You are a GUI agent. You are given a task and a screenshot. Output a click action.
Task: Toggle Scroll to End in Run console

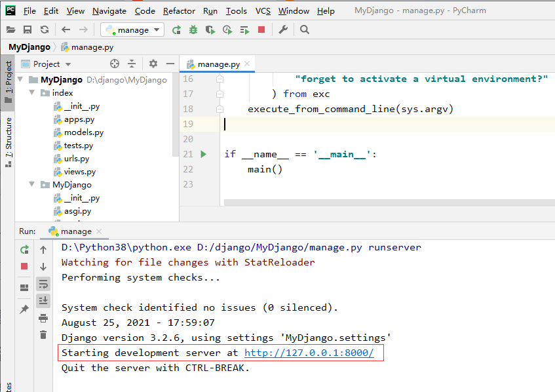(x=43, y=301)
